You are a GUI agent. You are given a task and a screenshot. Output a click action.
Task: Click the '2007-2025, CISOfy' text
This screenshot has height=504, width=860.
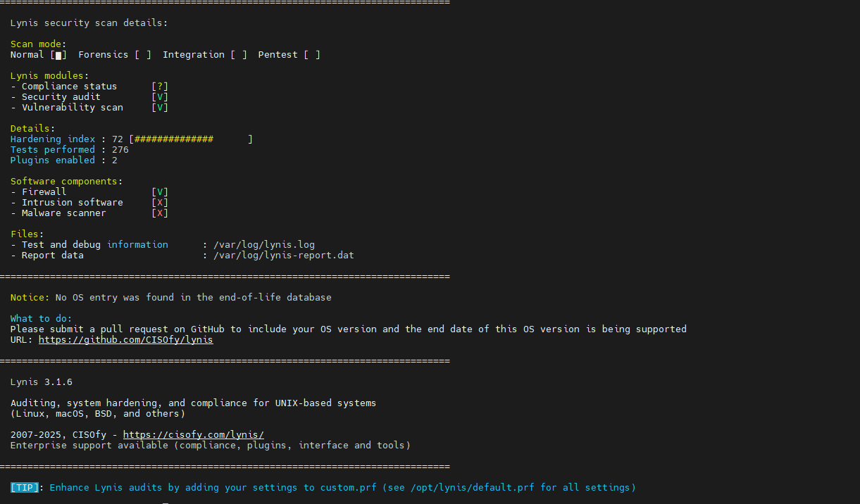[x=58, y=435]
